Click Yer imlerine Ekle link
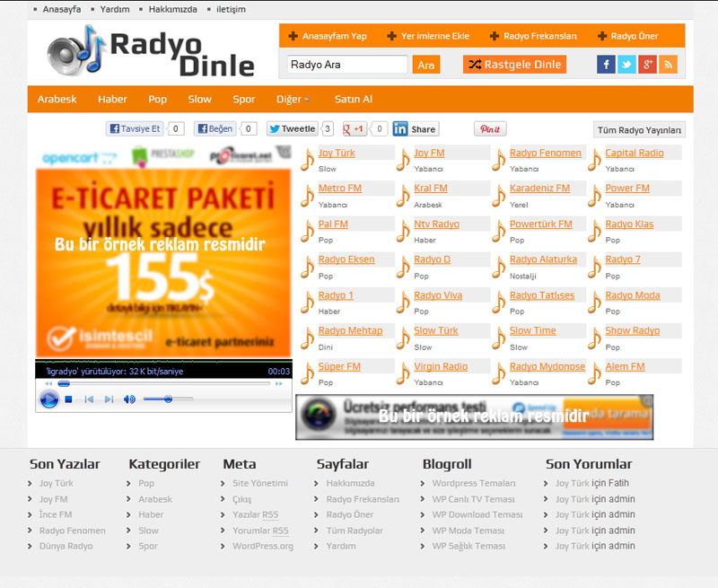 [429, 36]
